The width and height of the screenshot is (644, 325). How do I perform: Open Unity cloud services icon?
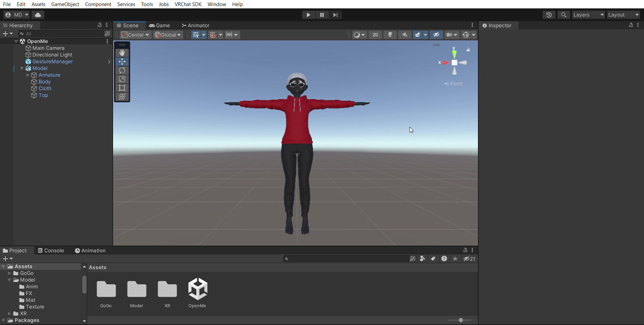38,15
